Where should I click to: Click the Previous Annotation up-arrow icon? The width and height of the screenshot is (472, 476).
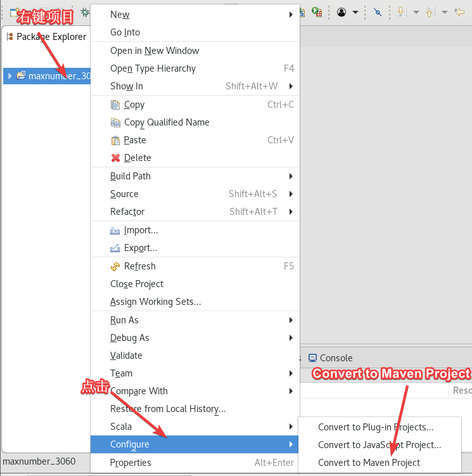coord(430,12)
